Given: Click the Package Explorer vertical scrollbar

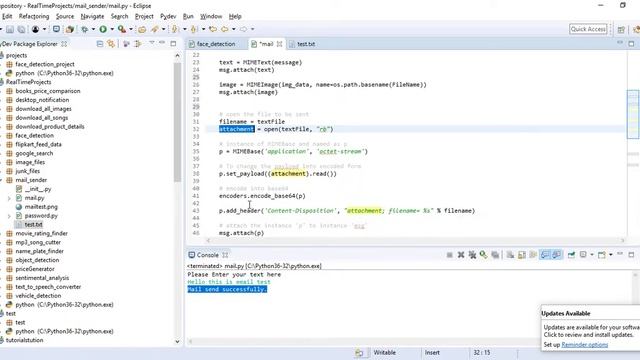Looking at the screenshot, I should pos(177,122).
